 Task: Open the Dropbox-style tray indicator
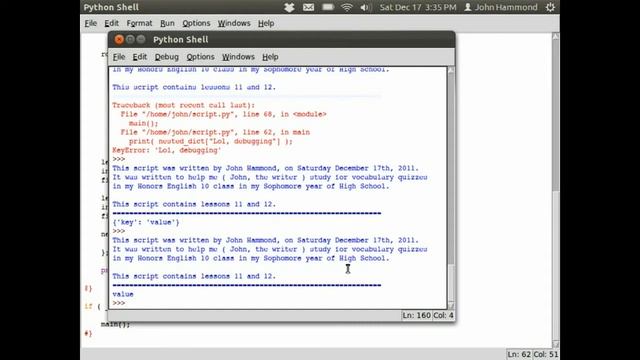pyautogui.click(x=289, y=7)
